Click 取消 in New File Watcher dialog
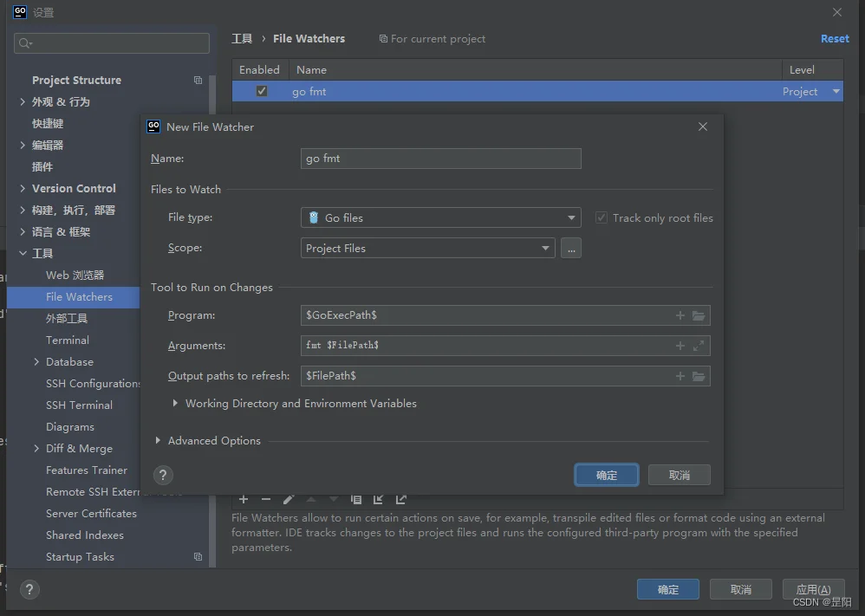865x616 pixels. point(680,475)
